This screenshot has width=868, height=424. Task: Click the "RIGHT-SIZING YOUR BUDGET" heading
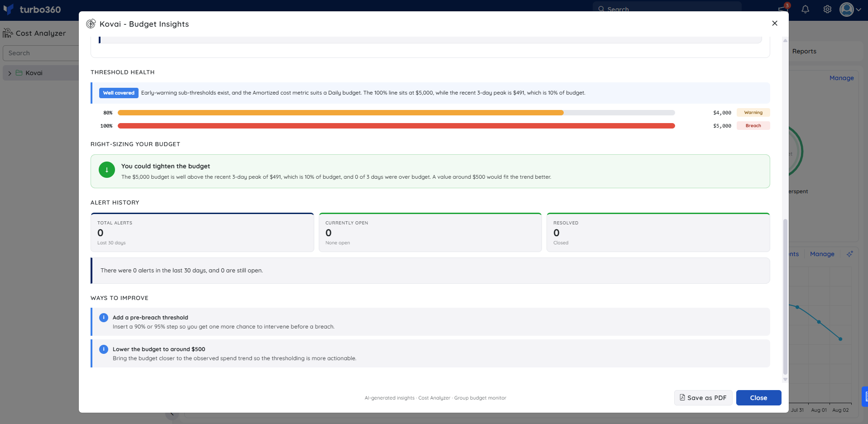click(x=135, y=144)
